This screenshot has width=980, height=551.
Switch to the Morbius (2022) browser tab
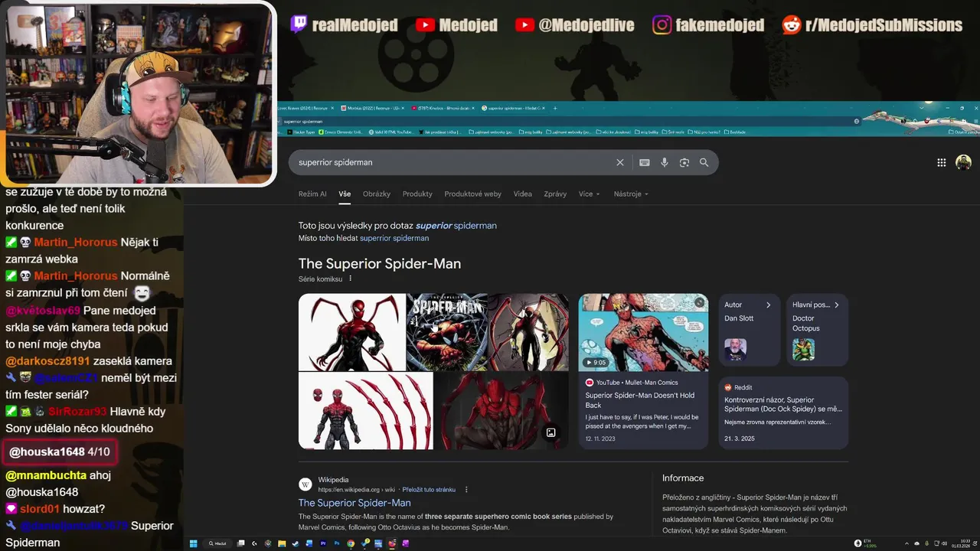click(x=373, y=108)
